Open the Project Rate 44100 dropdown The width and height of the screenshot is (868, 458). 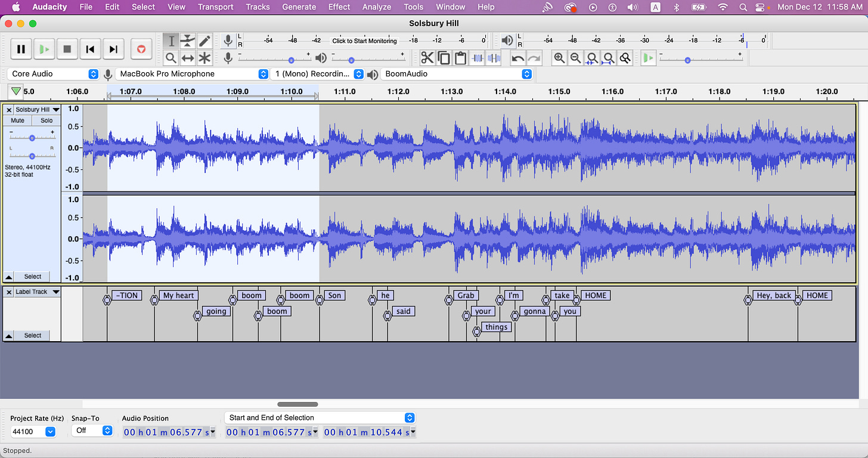[x=33, y=431]
